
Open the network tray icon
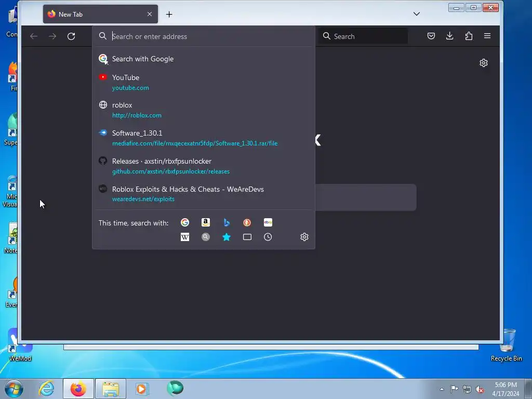tap(467, 389)
